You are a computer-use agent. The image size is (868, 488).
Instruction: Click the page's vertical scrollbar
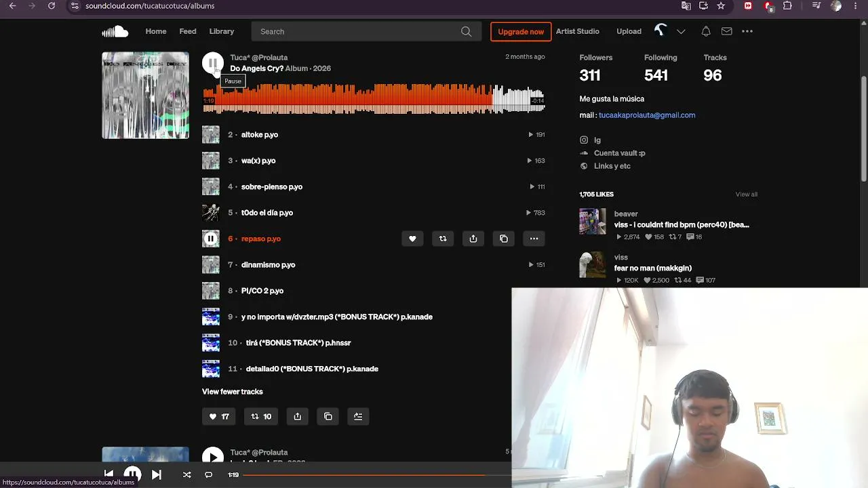863,129
